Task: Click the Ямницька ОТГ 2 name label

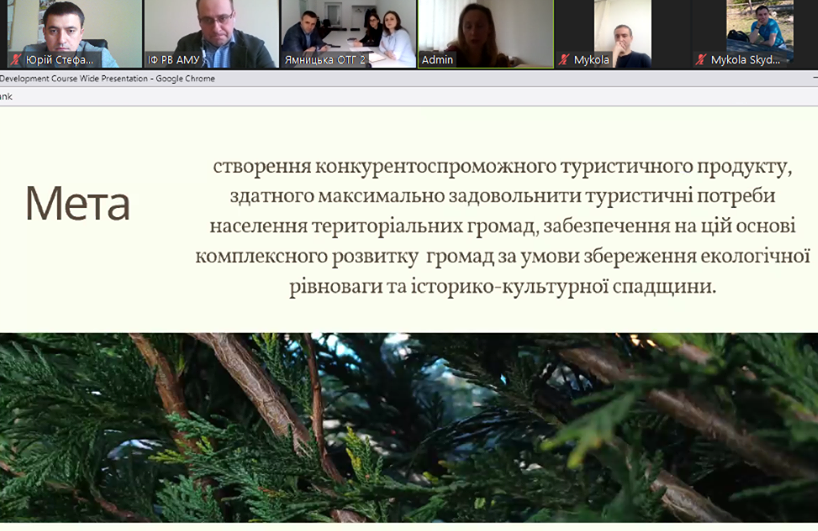Action: [x=324, y=60]
